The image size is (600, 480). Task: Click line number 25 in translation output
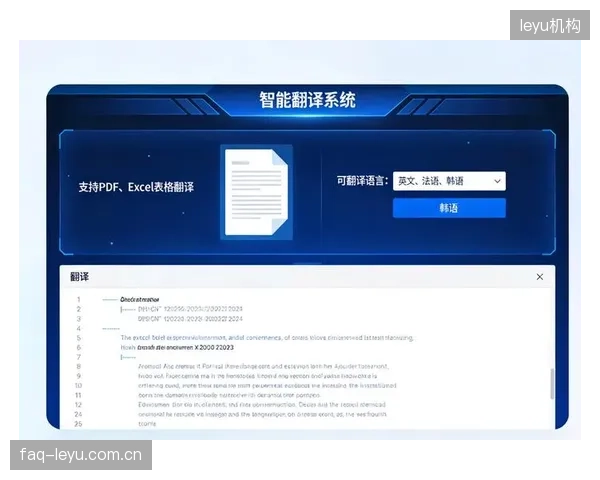coord(78,424)
